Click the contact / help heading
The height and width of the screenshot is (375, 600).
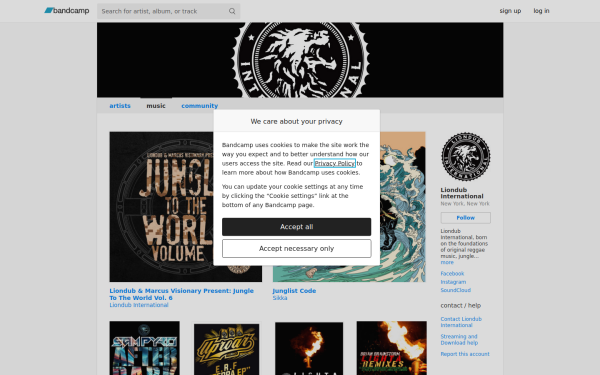[461, 305]
